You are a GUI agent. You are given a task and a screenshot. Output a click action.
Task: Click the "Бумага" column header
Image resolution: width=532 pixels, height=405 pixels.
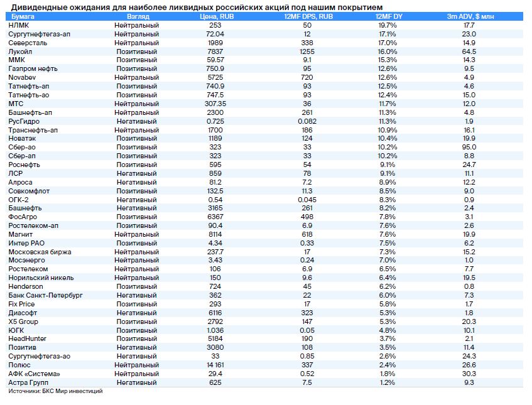point(23,16)
